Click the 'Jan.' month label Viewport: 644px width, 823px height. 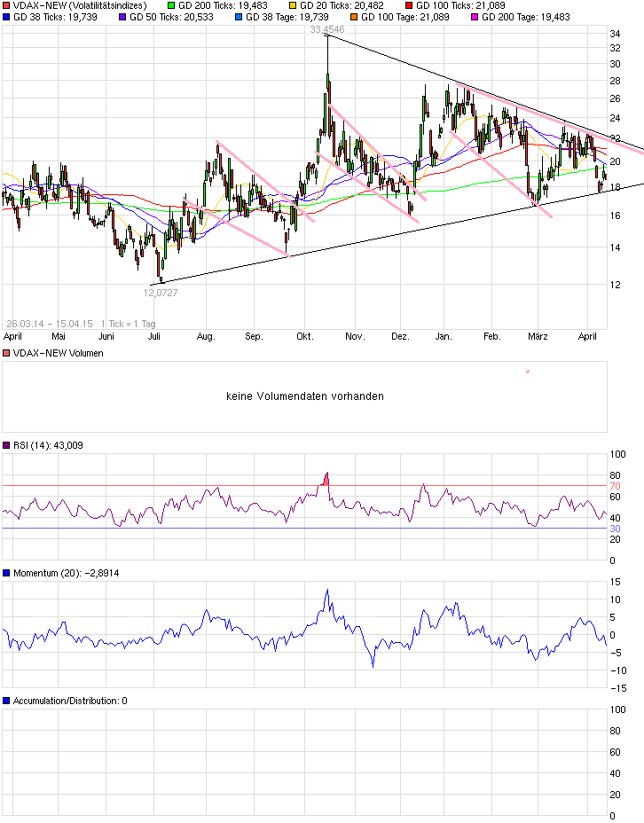pos(444,336)
